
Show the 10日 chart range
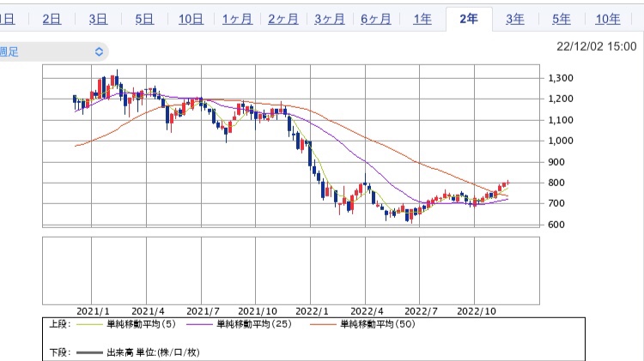pos(191,19)
